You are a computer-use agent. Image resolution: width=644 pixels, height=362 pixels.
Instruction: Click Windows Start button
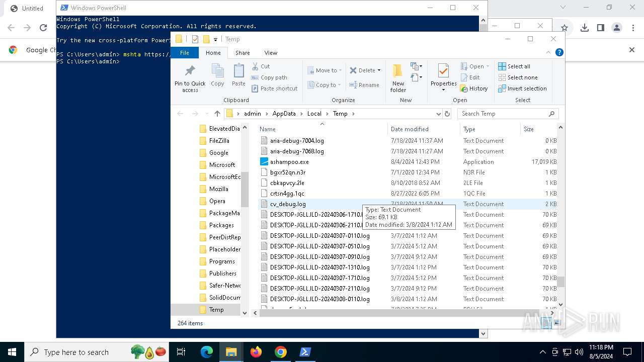[12, 352]
